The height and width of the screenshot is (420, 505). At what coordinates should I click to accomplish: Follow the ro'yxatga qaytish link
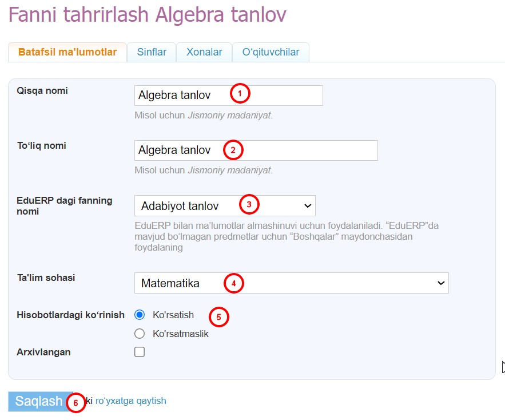click(x=130, y=401)
